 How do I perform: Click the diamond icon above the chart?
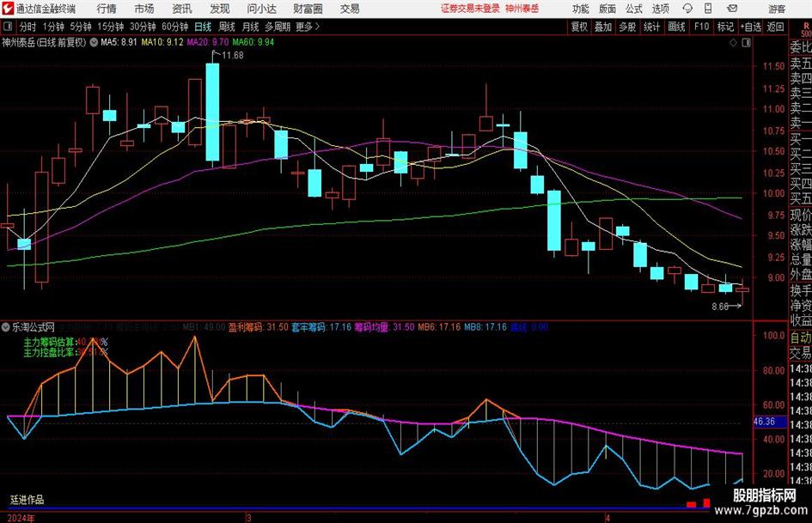tap(733, 42)
